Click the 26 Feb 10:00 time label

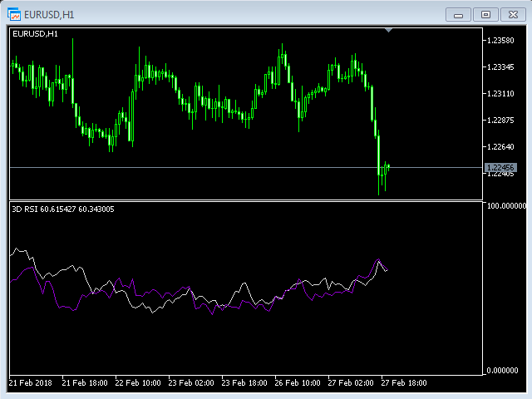pos(298,382)
